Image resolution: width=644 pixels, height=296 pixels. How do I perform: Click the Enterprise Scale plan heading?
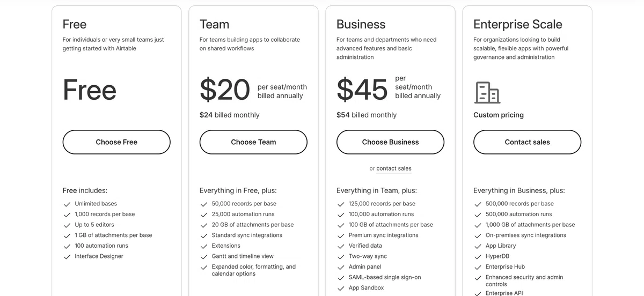pyautogui.click(x=518, y=24)
